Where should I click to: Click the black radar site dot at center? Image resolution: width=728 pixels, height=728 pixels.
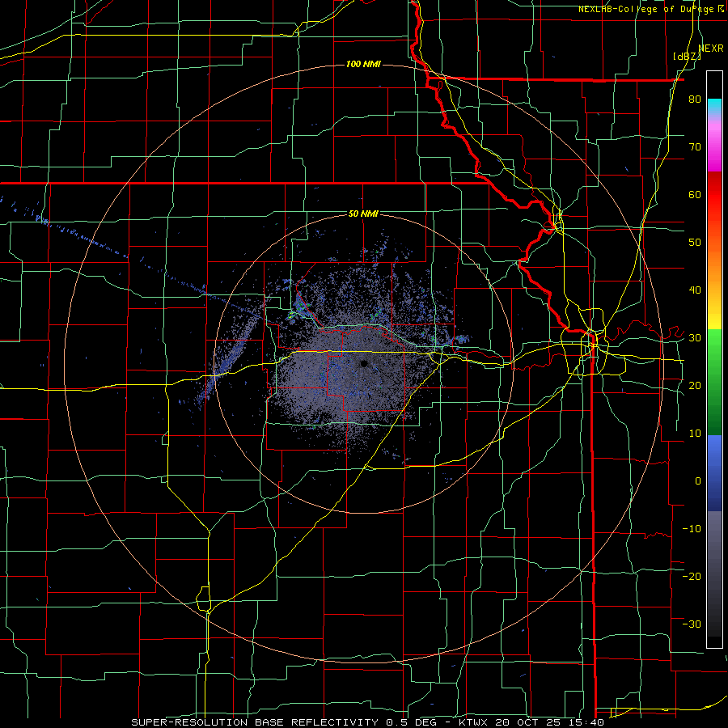click(x=364, y=363)
